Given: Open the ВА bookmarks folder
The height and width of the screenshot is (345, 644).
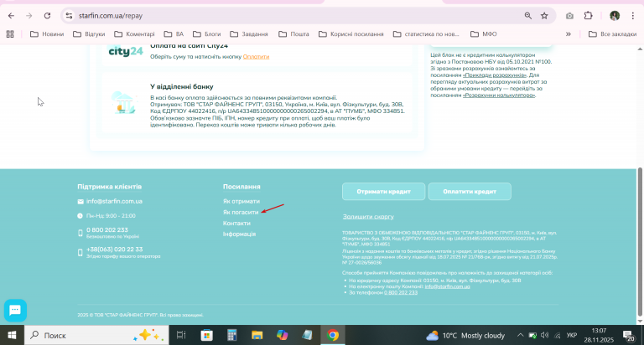Looking at the screenshot, I should click(x=174, y=34).
